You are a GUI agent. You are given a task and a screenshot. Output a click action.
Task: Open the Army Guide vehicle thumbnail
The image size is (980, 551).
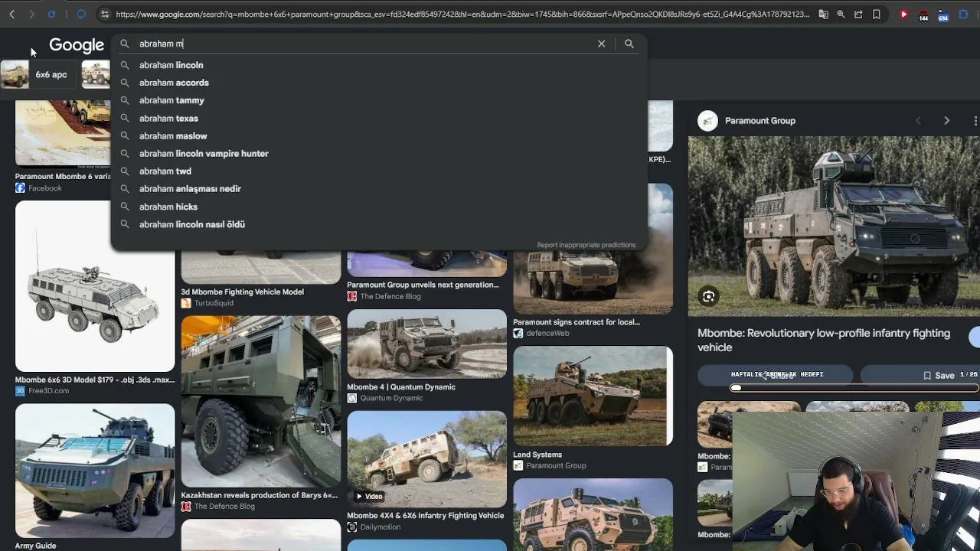pos(95,470)
